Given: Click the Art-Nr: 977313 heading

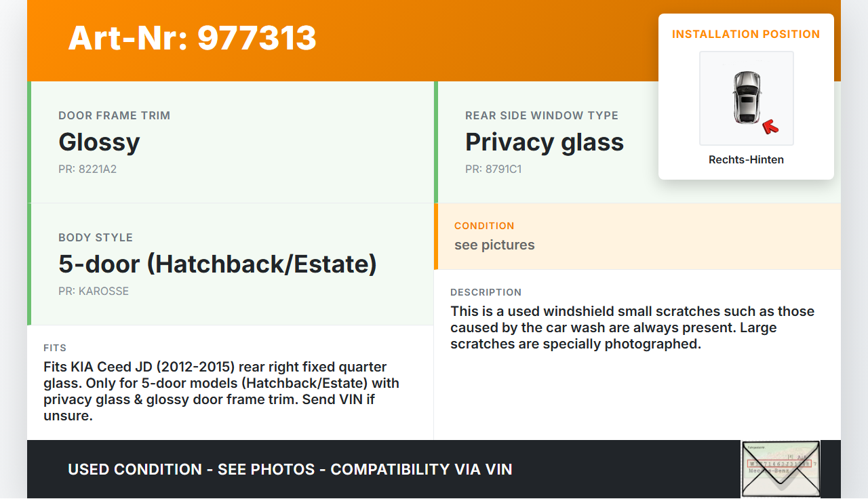Looking at the screenshot, I should tap(193, 38).
